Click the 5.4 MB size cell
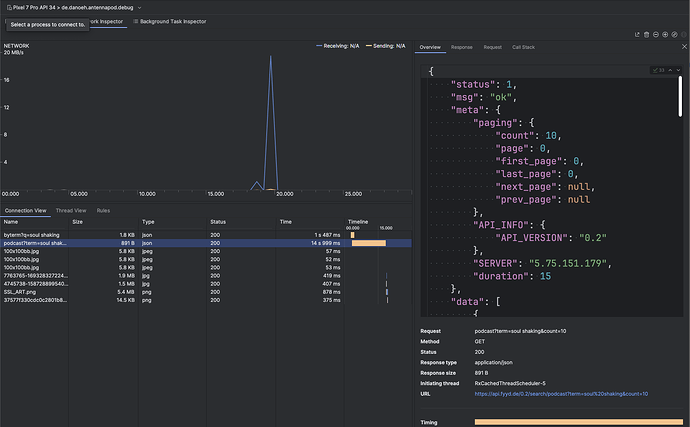 pos(126,292)
